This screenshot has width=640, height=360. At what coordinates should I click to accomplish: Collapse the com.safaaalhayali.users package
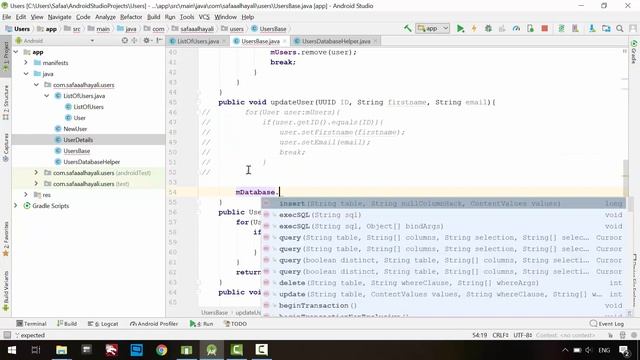[36, 84]
